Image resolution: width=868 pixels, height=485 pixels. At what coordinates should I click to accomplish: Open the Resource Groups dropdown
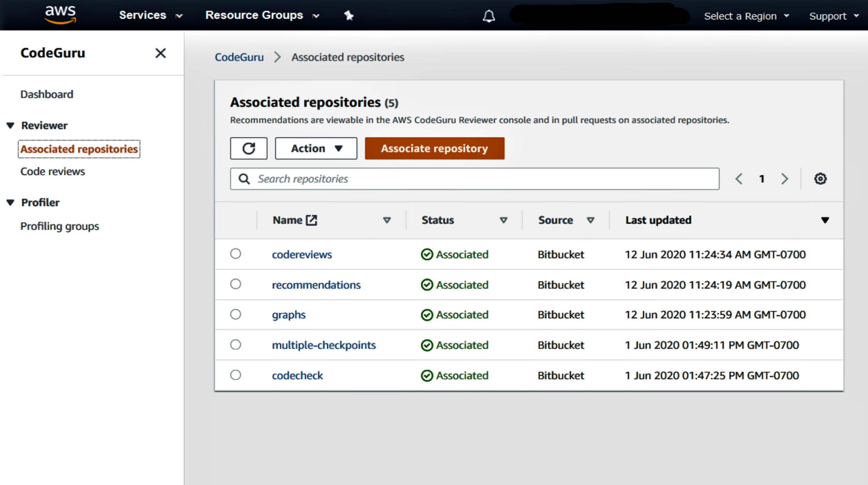point(262,15)
